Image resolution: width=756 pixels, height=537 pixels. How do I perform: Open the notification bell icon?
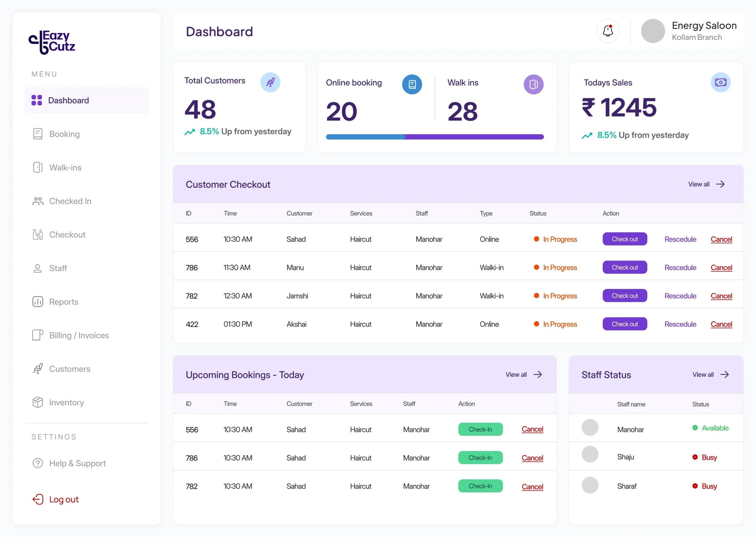pyautogui.click(x=607, y=31)
